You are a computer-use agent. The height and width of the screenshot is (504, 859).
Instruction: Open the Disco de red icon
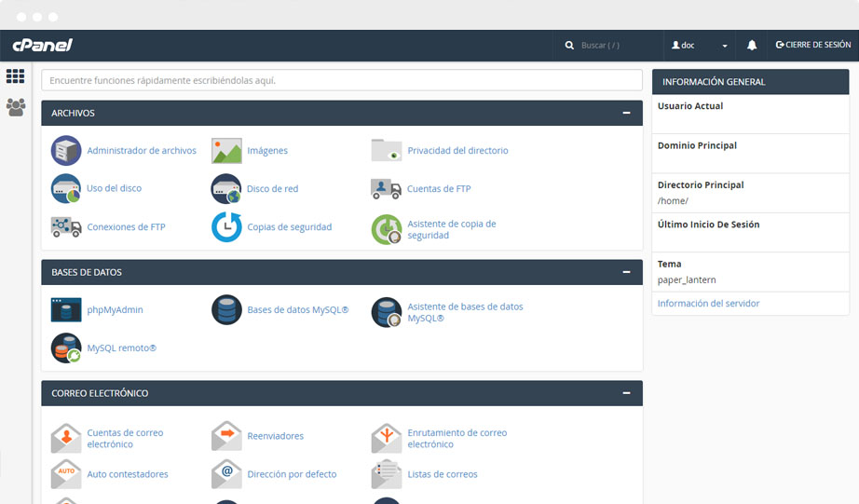coord(226,188)
